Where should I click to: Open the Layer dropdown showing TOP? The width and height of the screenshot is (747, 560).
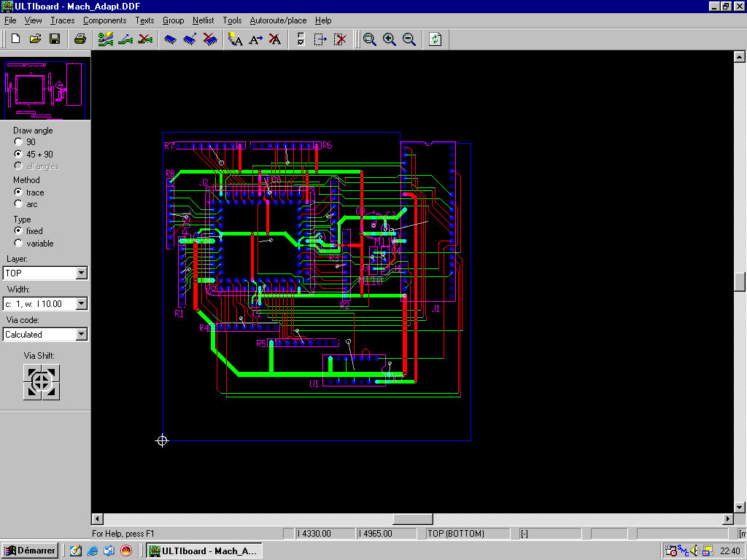click(x=81, y=273)
